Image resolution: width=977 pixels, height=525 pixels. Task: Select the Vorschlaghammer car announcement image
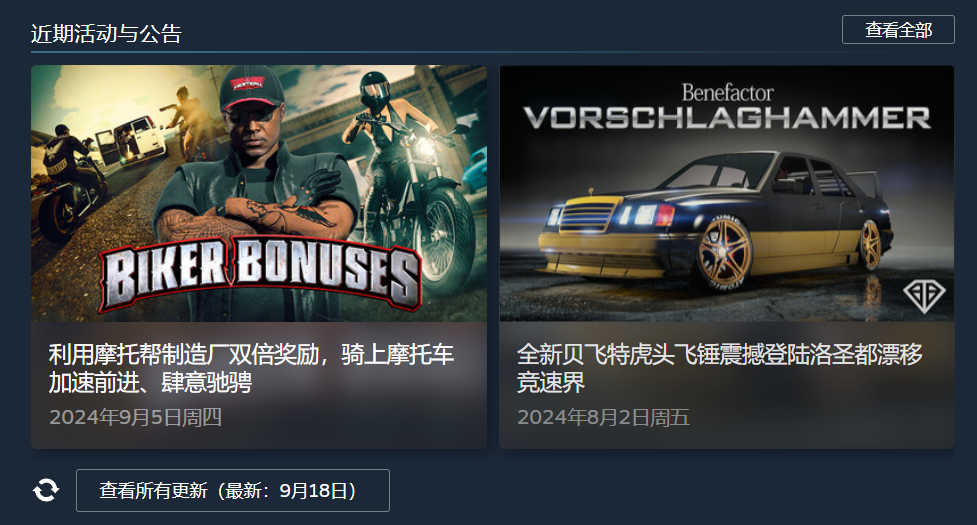pos(727,194)
